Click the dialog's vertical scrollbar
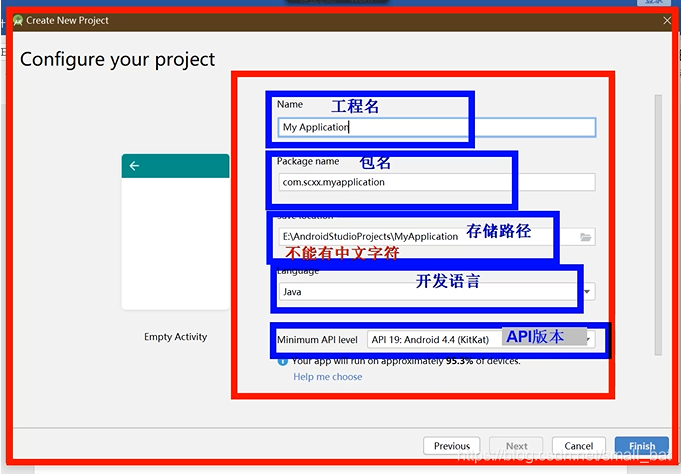Screen dimensions: 682x474 tap(658, 225)
